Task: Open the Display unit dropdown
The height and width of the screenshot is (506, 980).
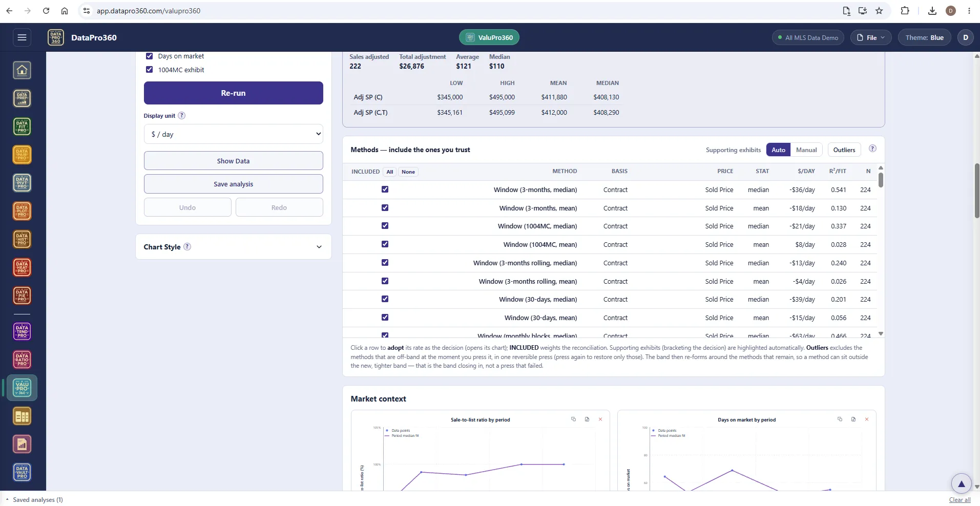Action: click(234, 134)
